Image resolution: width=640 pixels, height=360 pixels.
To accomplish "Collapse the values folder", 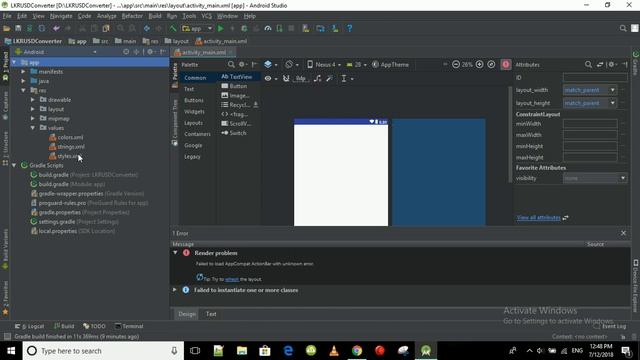I will (33, 128).
